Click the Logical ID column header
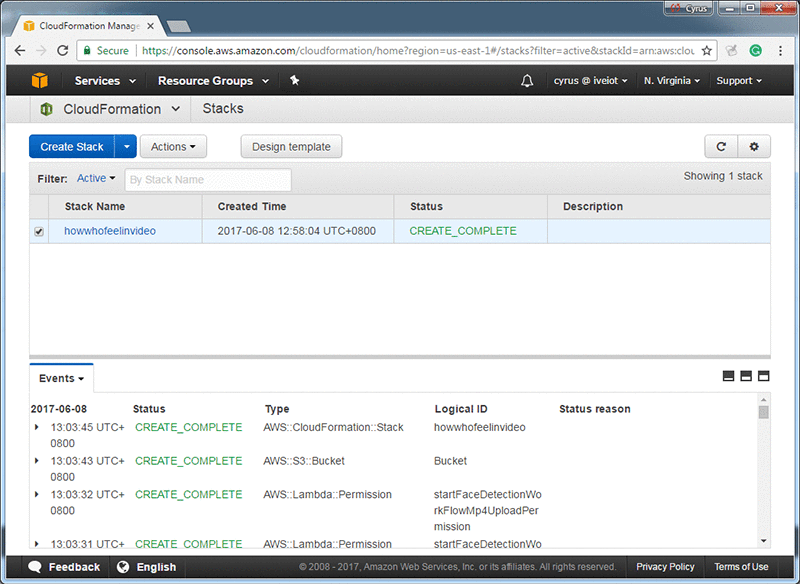Screen dimensions: 800x584 (461, 409)
